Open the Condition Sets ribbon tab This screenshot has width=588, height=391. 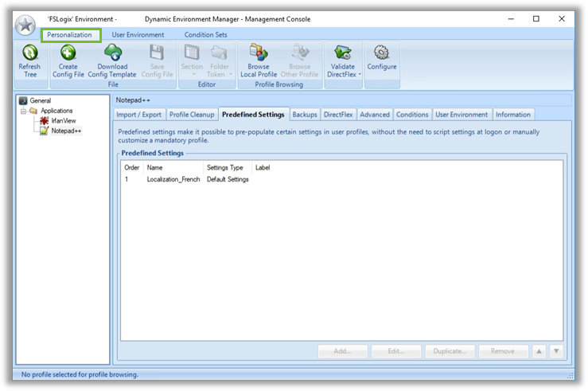click(x=205, y=35)
